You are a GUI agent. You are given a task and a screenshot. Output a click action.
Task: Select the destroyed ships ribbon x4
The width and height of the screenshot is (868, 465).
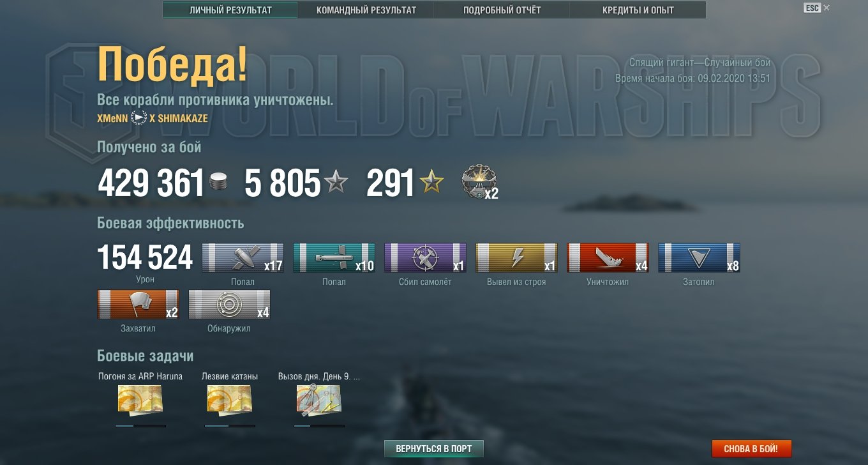(x=608, y=258)
